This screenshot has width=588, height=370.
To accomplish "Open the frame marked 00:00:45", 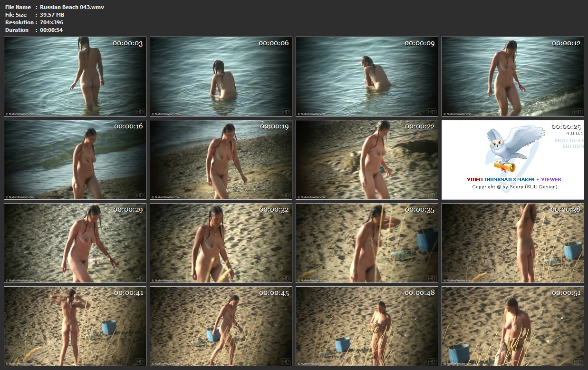I will 221,326.
